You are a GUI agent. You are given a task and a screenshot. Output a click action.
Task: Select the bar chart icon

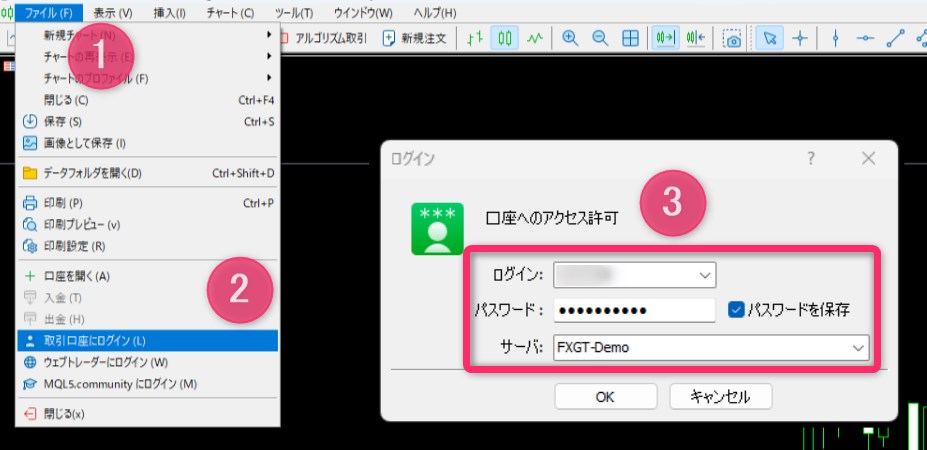tap(475, 39)
